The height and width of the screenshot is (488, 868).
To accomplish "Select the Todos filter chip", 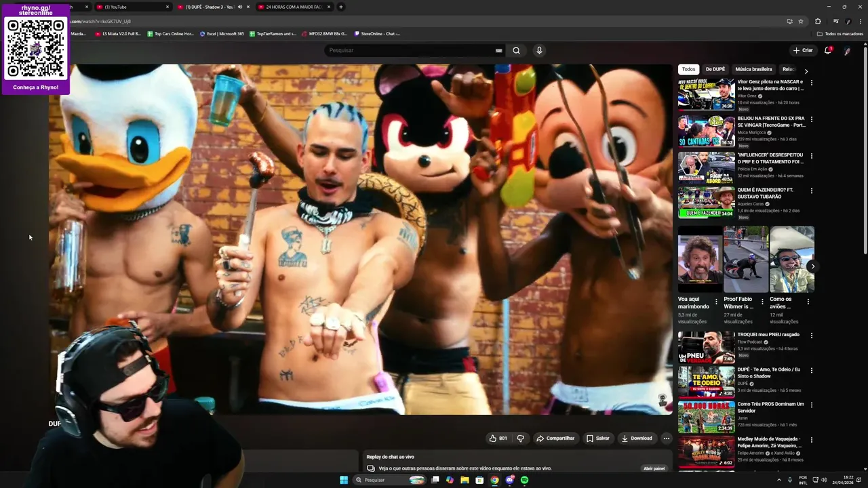I will 688,69.
